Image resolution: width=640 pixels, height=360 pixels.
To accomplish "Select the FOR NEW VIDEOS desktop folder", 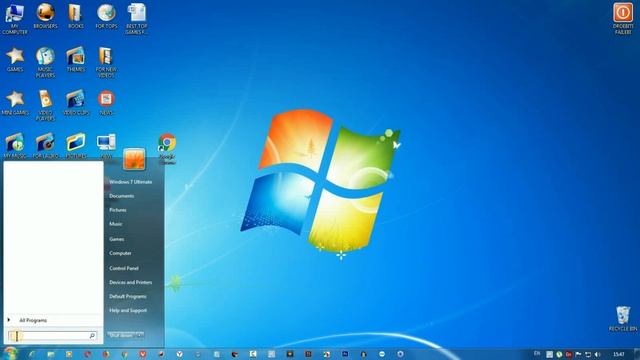I will click(x=106, y=62).
